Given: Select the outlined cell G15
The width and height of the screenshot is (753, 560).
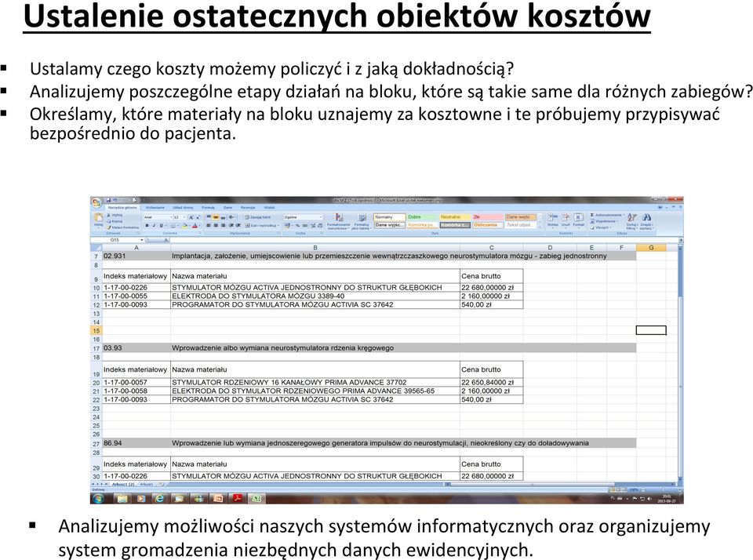Looking at the screenshot, I should tap(651, 330).
